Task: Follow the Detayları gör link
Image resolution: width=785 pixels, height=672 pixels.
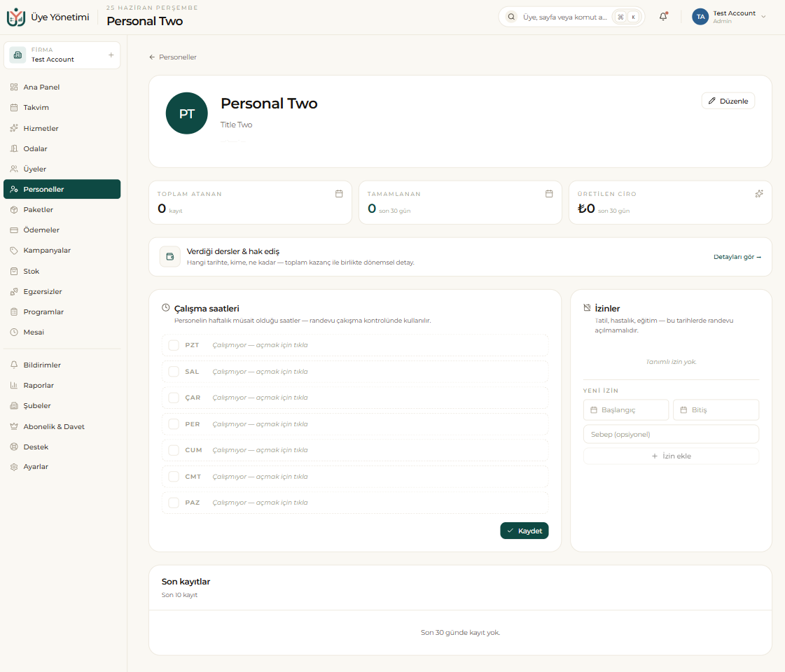Action: click(737, 257)
